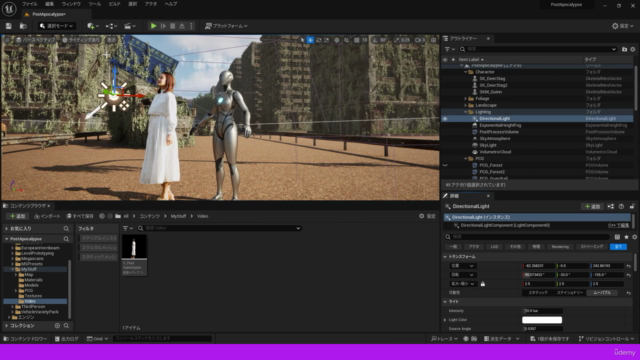
Task: Open the Window menu
Action: (x=71, y=4)
